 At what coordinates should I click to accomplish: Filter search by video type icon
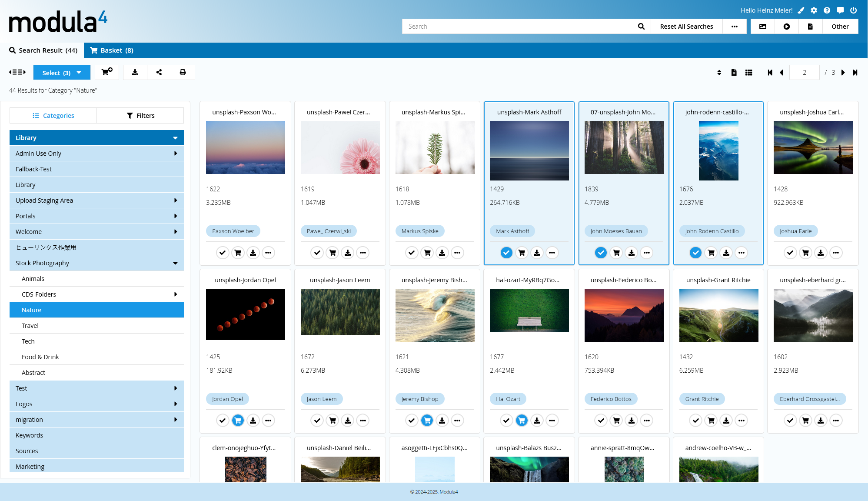[786, 27]
